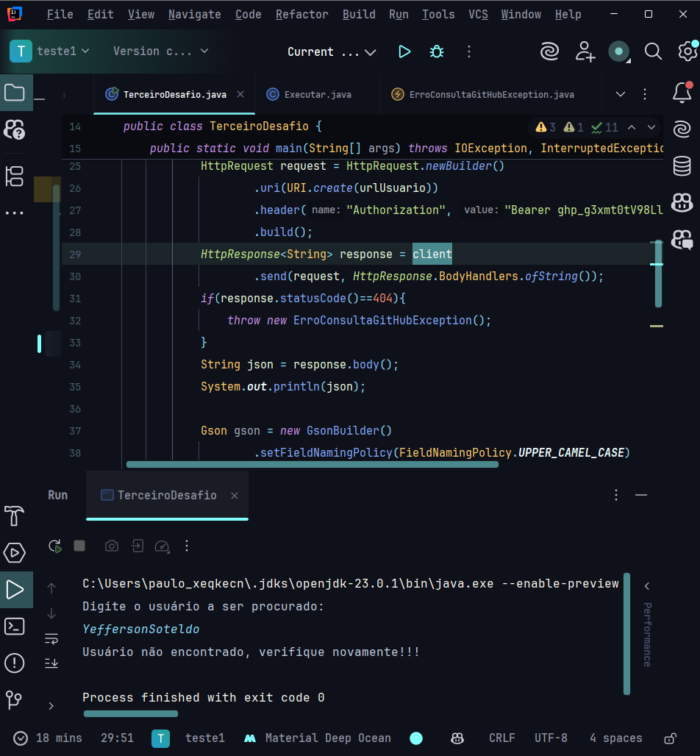Image resolution: width=700 pixels, height=756 pixels.
Task: Open the Database tool window icon
Action: [682, 166]
